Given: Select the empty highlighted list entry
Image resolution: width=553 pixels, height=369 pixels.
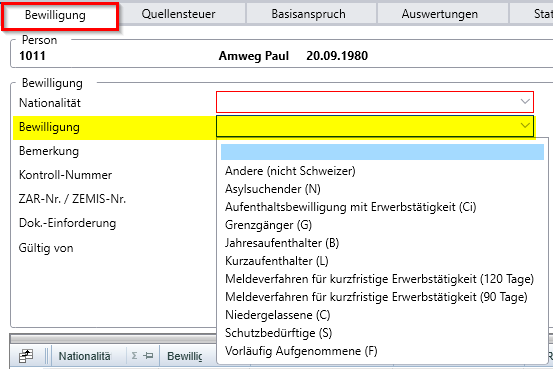Looking at the screenshot, I should tap(382, 152).
